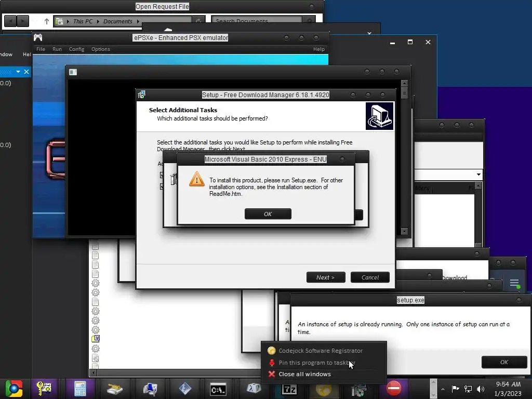
Task: Click the console window scrollbar down arrow
Action: tap(404, 231)
